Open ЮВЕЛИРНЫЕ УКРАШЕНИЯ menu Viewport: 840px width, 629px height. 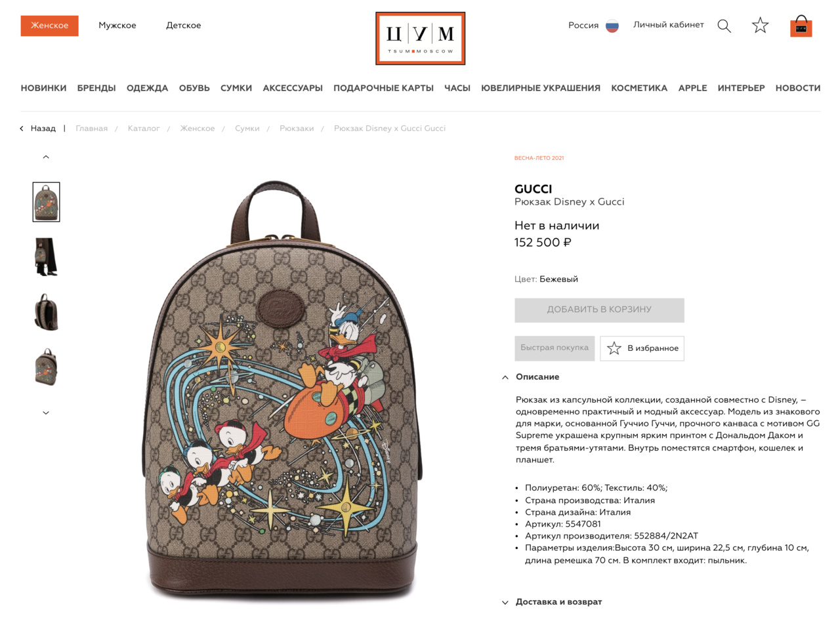pyautogui.click(x=541, y=88)
